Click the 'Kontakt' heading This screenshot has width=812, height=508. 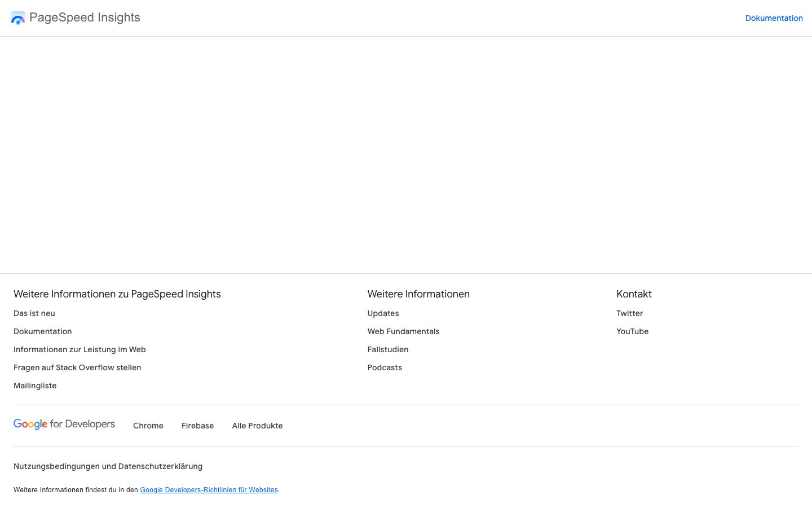[634, 294]
